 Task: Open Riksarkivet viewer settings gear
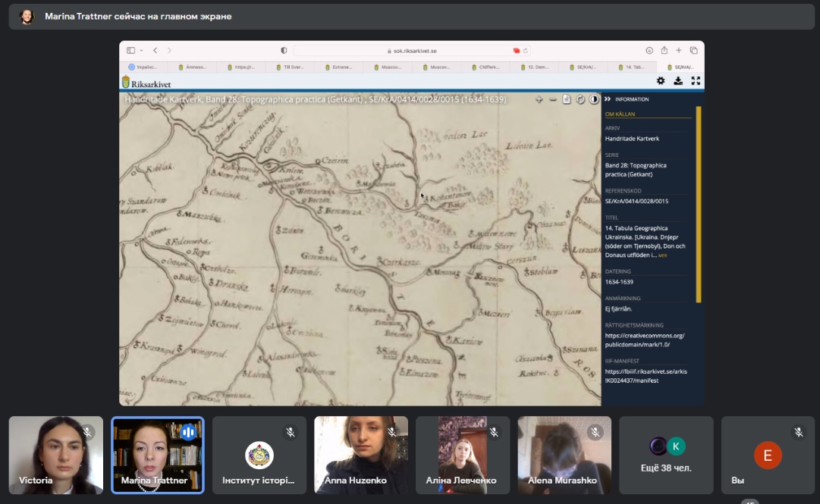pyautogui.click(x=661, y=81)
